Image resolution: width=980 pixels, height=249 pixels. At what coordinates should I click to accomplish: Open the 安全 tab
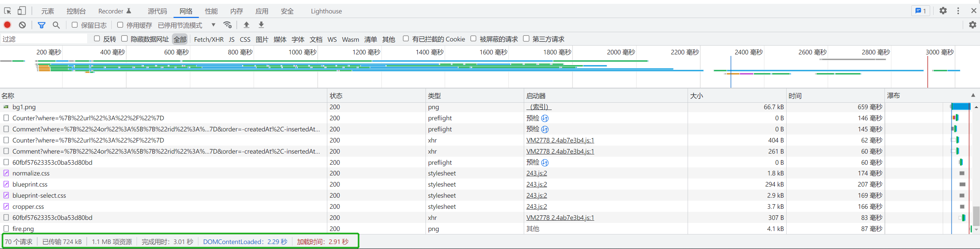click(x=287, y=11)
